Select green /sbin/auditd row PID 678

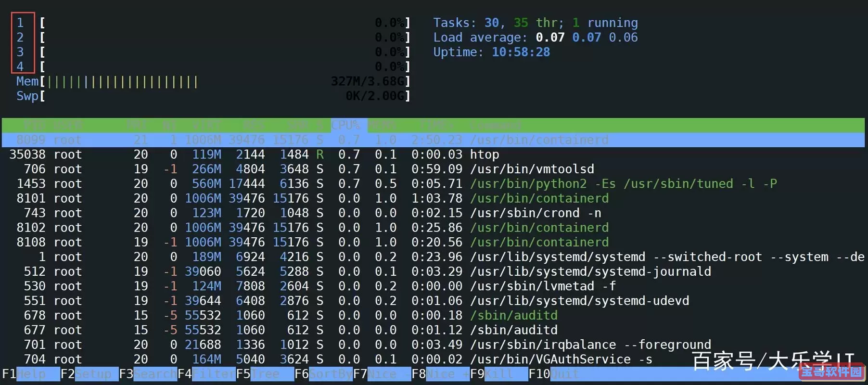(x=433, y=315)
